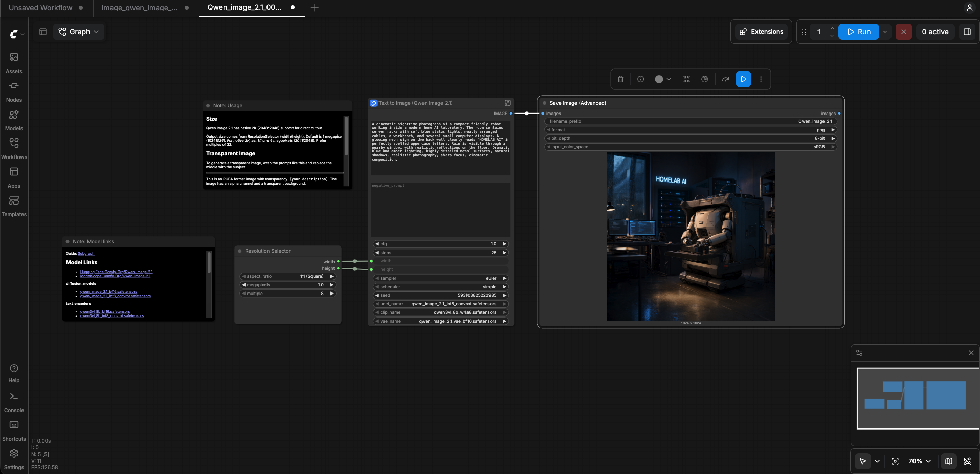This screenshot has width=980, height=474.
Task: Open Settings gear in sidebar
Action: point(14,460)
